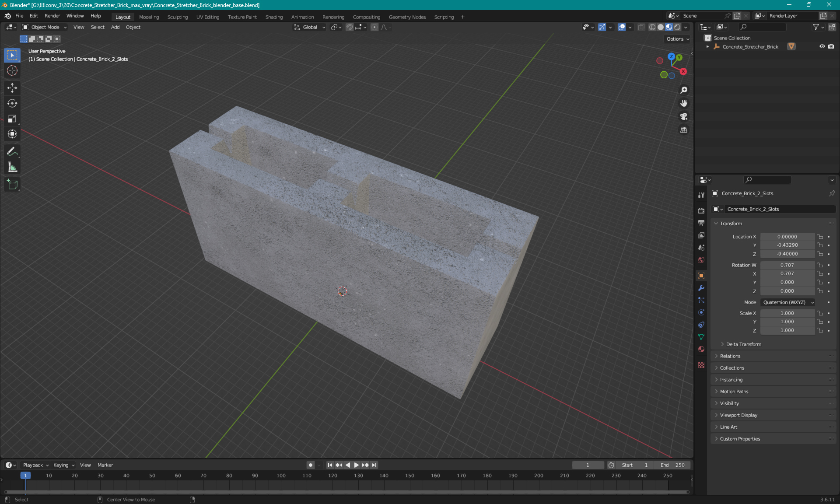Open rotation Mode Quaternion dropdown
Screen dimensions: 840x504
(788, 302)
